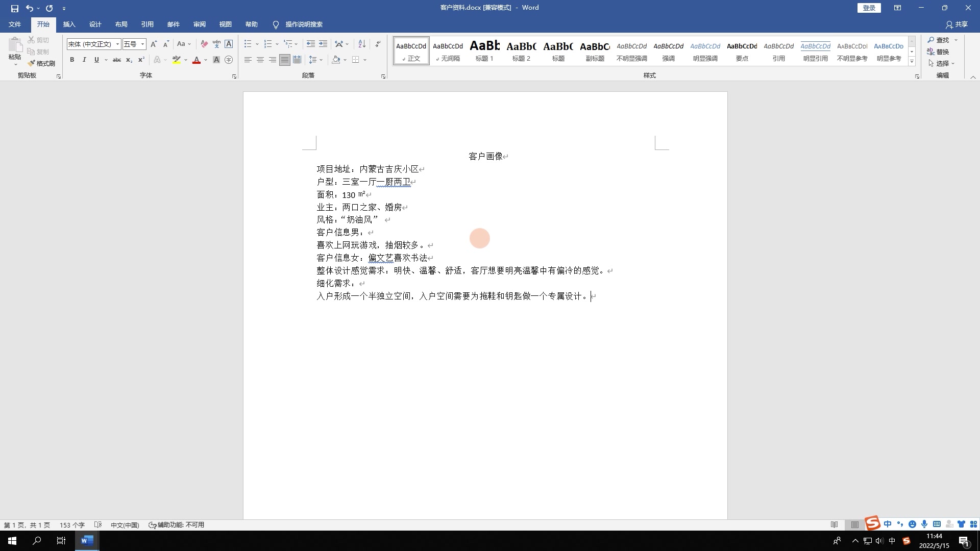Switch to the Layout (布局) tab
The width and height of the screenshot is (980, 551).
click(x=121, y=24)
